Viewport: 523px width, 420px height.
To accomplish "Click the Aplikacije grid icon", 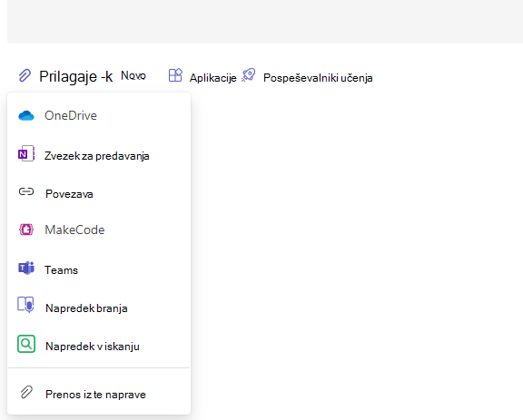I will [x=175, y=75].
